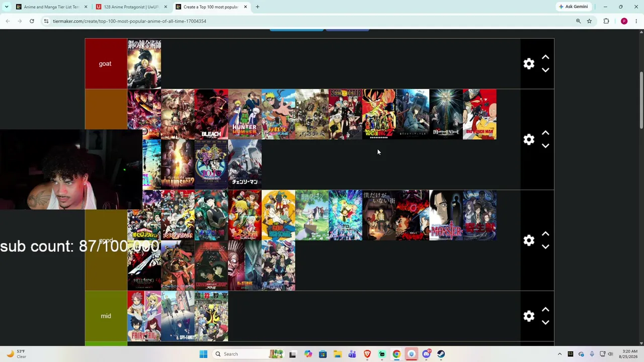Move the Monster tier row up
The height and width of the screenshot is (362, 644).
click(545, 234)
